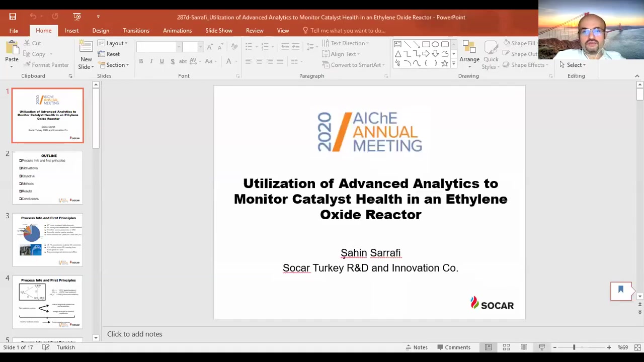Viewport: 644px width, 362px height.
Task: Click the Reset slide button
Action: tap(109, 54)
